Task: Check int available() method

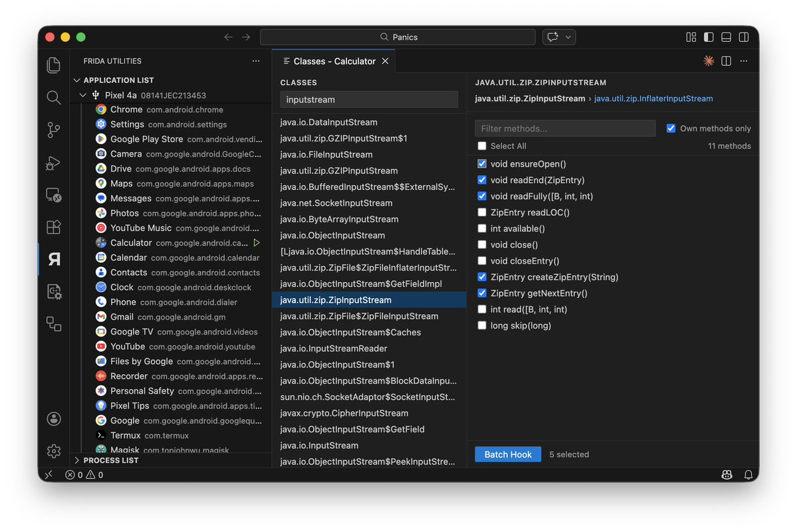Action: click(482, 228)
